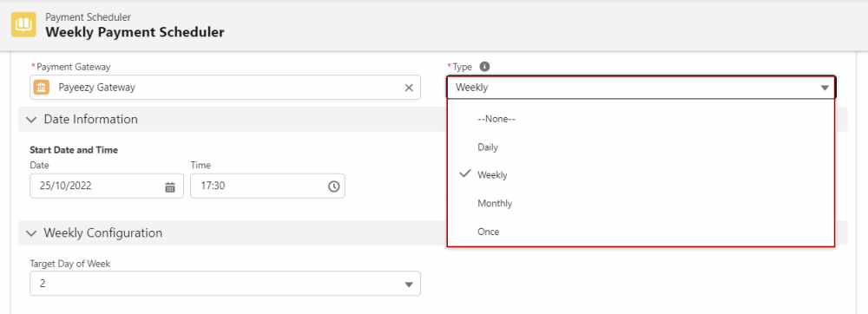This screenshot has width=868, height=314.
Task: Select the --None-- option
Action: pos(641,118)
